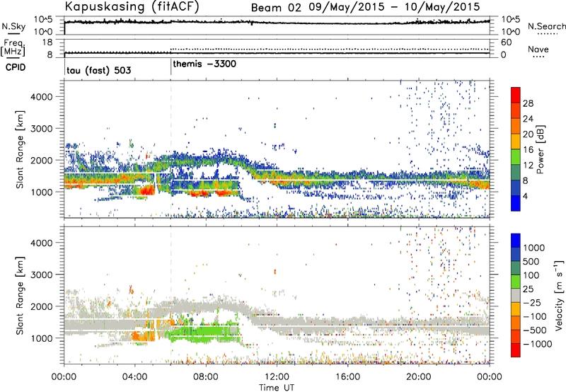Viewport: 566px width, 392px height.
Task: Click the left '10^5' noise axis tick
Action: (x=44, y=19)
